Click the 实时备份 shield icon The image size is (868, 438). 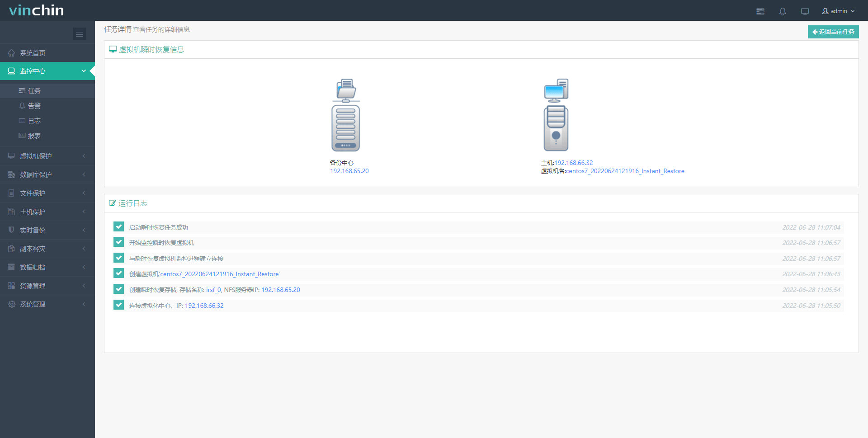[11, 230]
